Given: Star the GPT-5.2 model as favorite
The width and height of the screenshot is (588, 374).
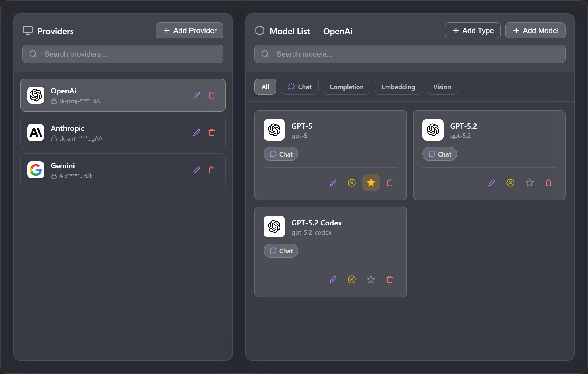Looking at the screenshot, I should click(x=530, y=183).
